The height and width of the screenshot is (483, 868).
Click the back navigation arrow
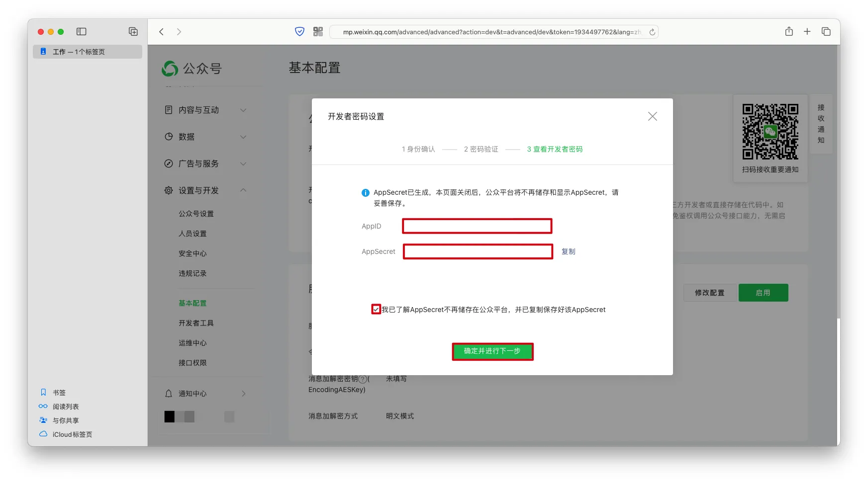[x=162, y=32]
